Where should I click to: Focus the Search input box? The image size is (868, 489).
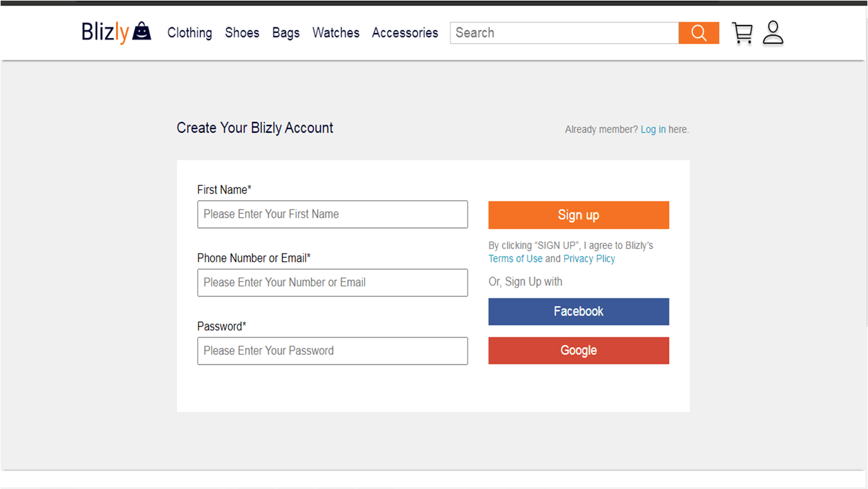click(x=564, y=33)
